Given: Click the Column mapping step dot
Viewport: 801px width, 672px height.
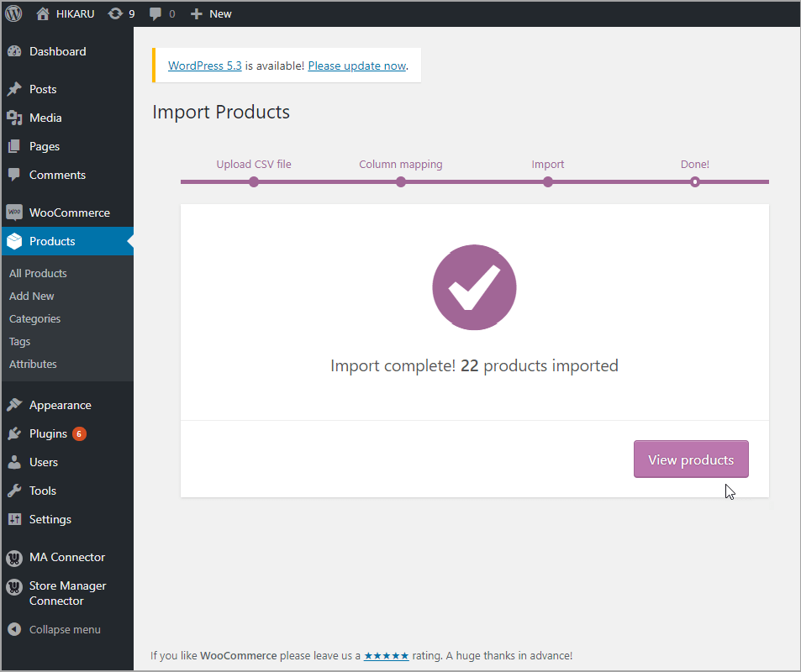Looking at the screenshot, I should click(x=401, y=181).
